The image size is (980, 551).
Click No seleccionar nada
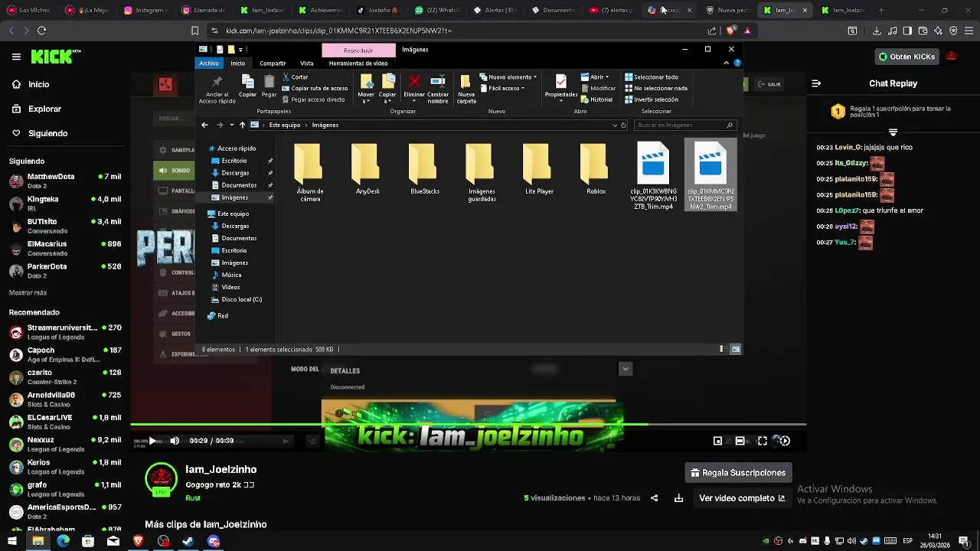(655, 88)
